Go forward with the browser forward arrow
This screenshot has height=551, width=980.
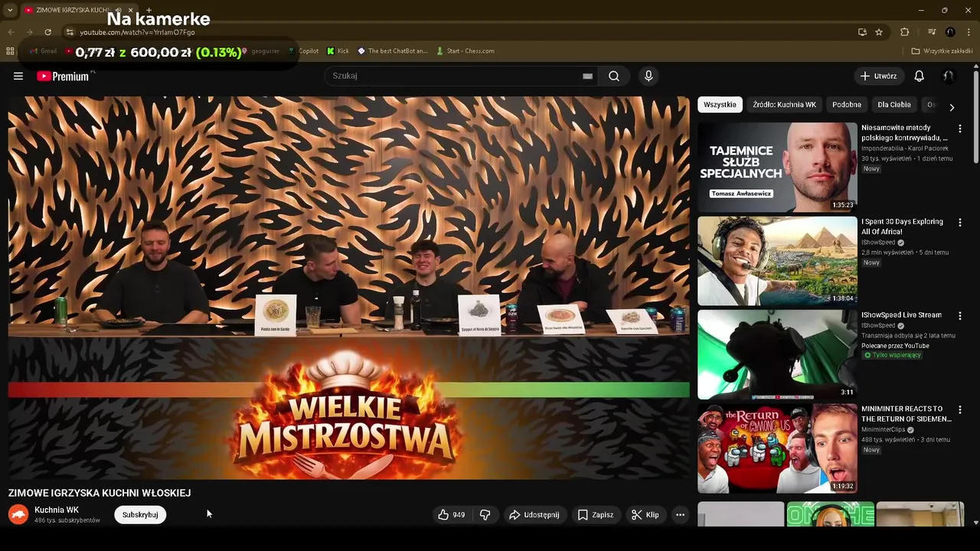(x=29, y=32)
